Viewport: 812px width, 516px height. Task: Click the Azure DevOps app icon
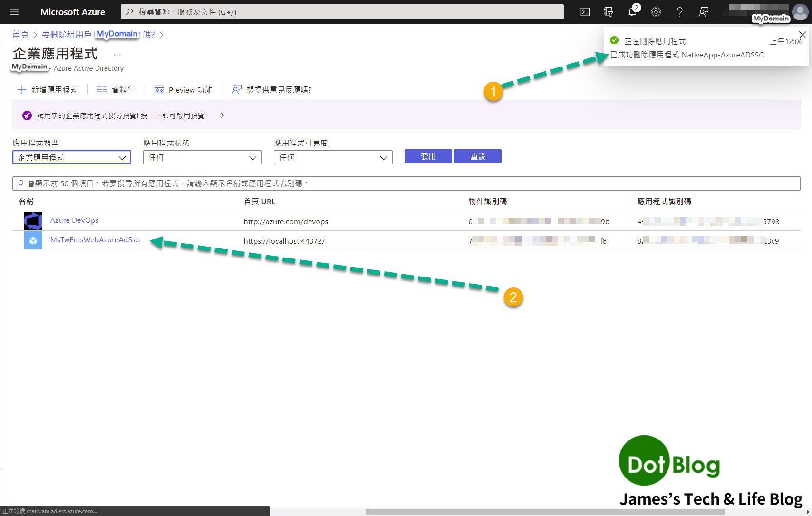click(33, 221)
